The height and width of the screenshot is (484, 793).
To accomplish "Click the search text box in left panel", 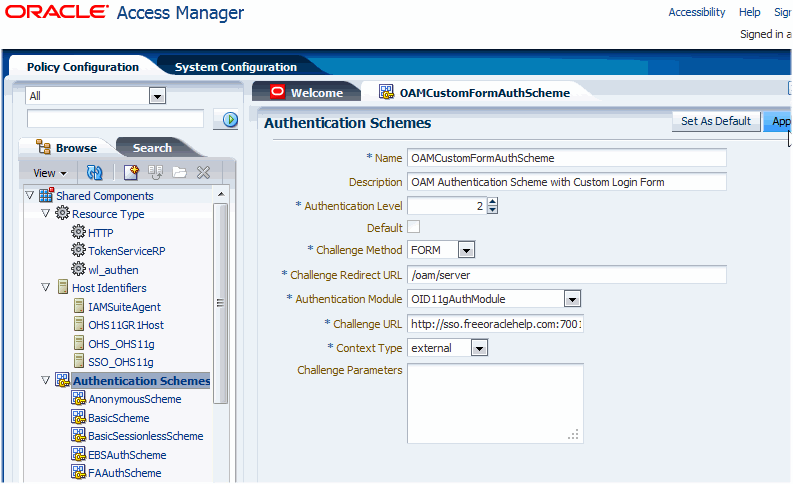I will coord(115,119).
